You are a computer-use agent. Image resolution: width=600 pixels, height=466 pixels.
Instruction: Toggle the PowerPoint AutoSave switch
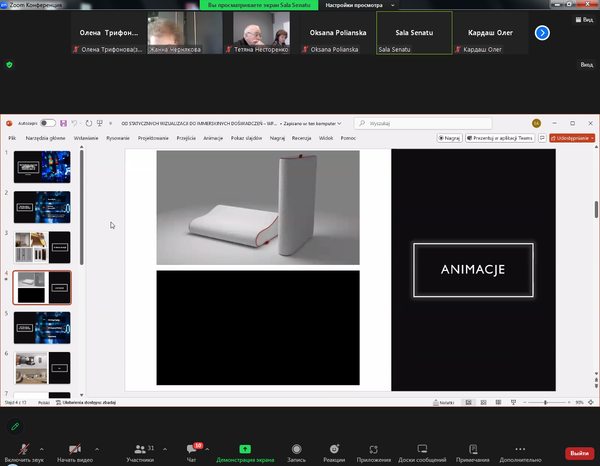[48, 123]
